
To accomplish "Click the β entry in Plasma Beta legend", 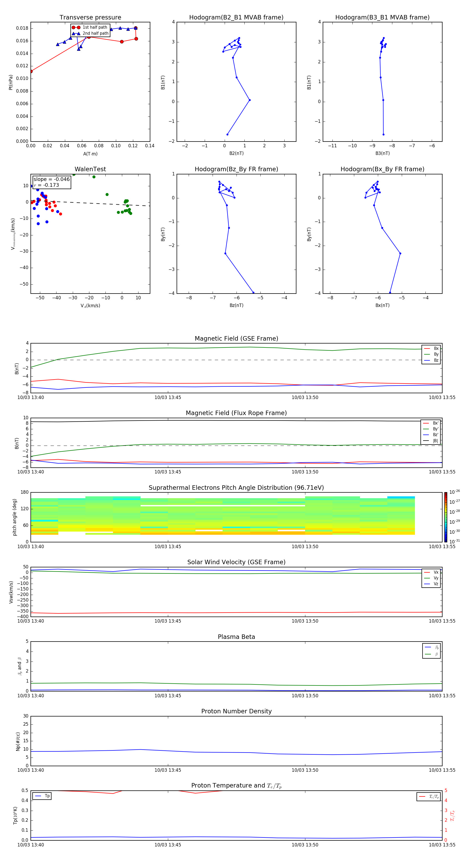I will [x=431, y=654].
